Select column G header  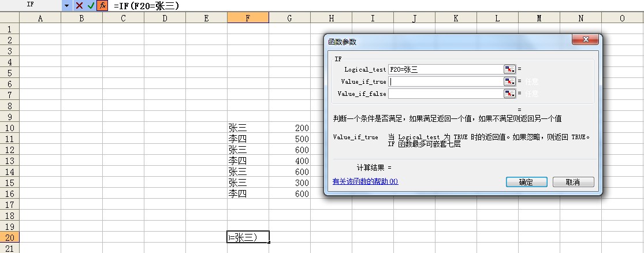coord(289,18)
